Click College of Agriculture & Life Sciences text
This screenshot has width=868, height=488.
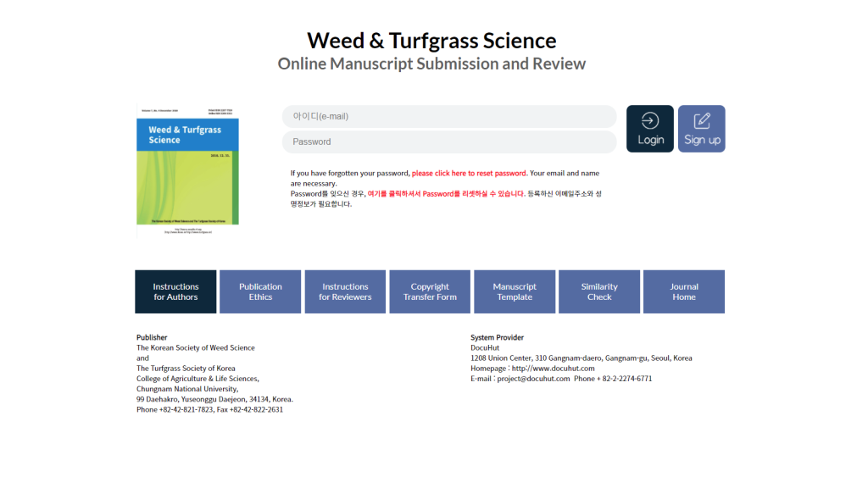tap(198, 379)
